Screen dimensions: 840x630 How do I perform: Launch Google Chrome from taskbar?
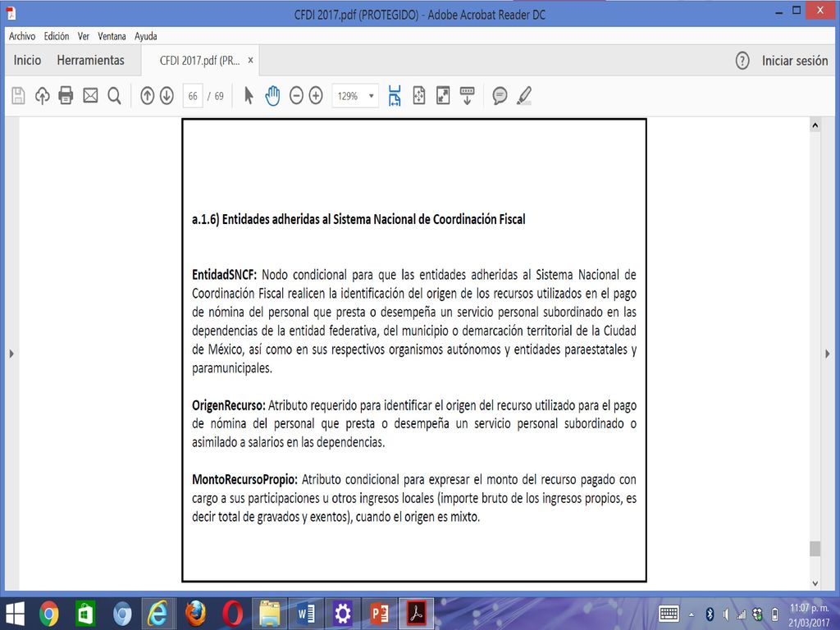(x=48, y=614)
